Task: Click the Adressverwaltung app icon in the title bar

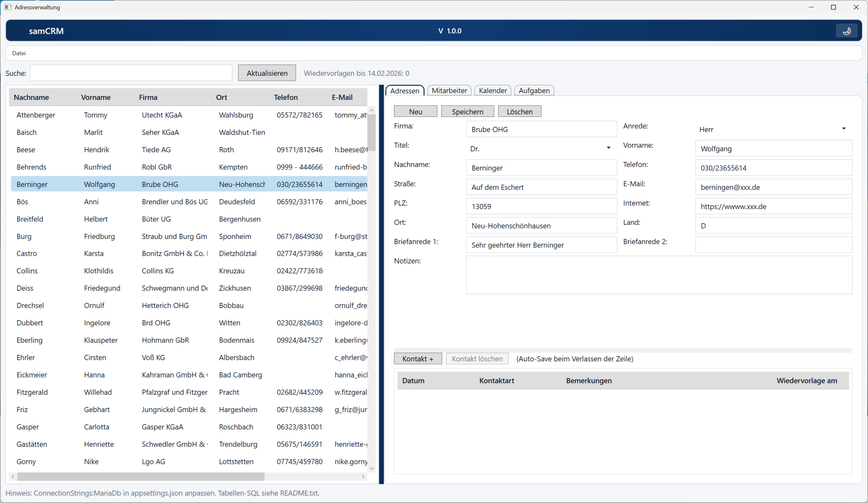Action: click(x=8, y=7)
